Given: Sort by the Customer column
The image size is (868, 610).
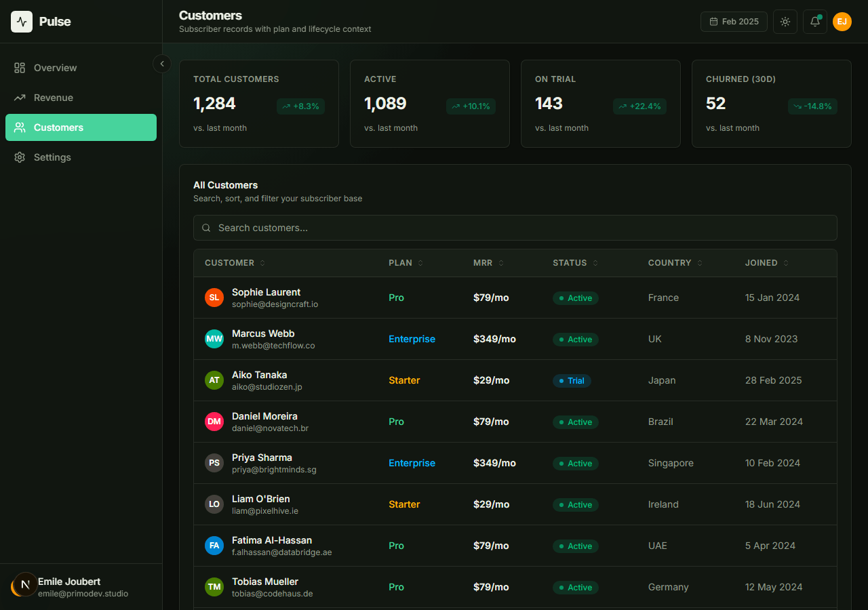Looking at the screenshot, I should pos(235,263).
